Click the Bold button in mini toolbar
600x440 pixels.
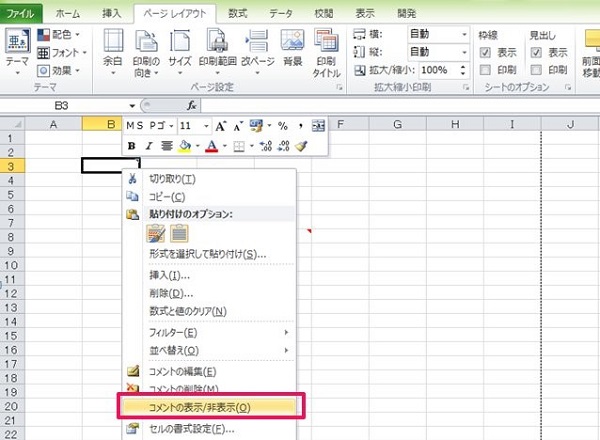132,146
